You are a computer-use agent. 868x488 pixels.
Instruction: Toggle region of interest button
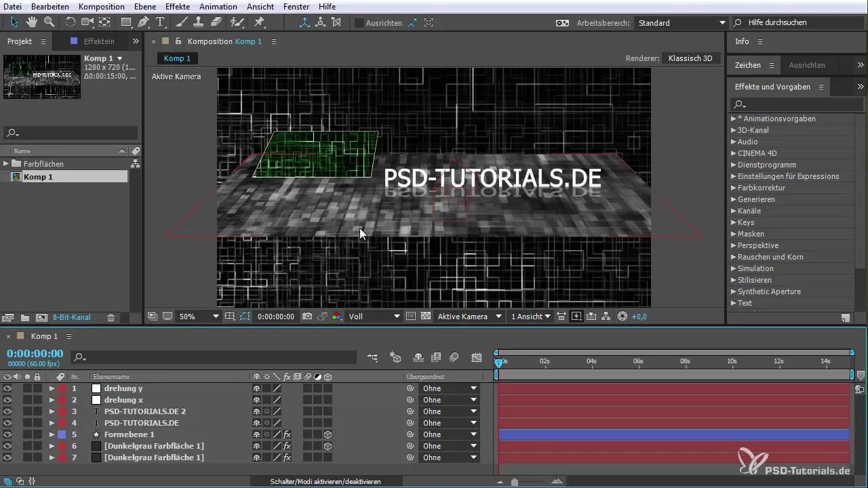pyautogui.click(x=411, y=317)
